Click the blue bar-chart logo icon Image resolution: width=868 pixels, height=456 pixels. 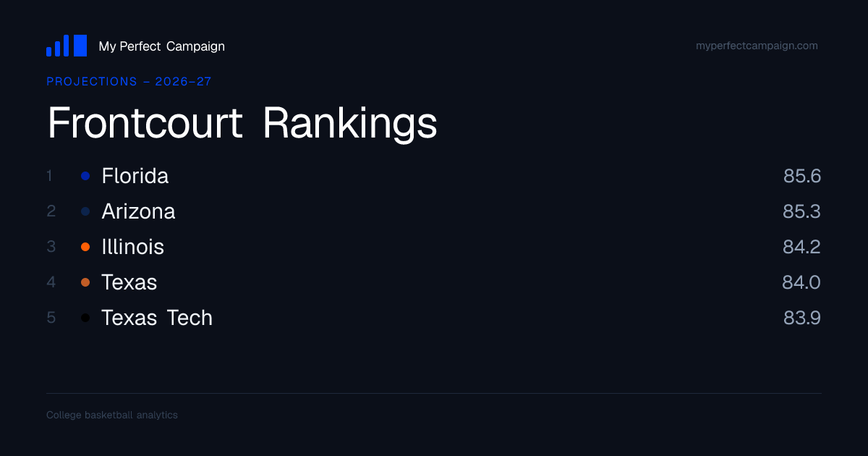tap(67, 46)
